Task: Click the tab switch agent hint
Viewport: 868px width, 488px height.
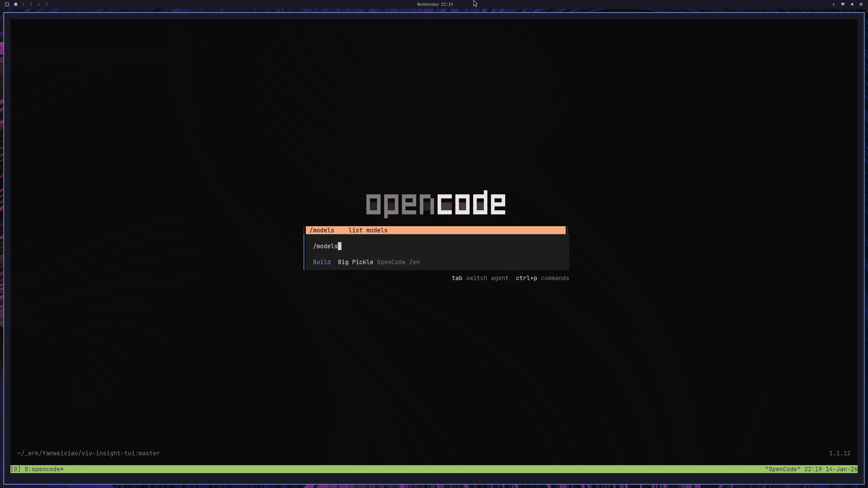Action: pos(480,278)
